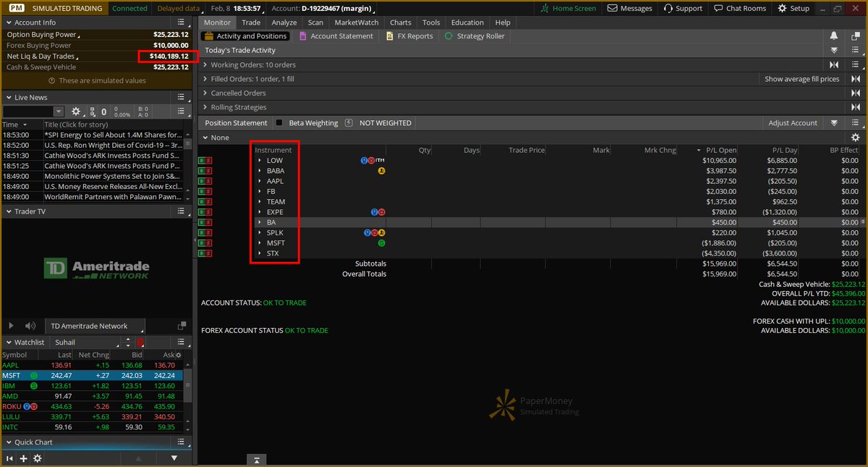Open sidebar settings gear at bottom left
Screen dimensions: 868x467
[38, 458]
